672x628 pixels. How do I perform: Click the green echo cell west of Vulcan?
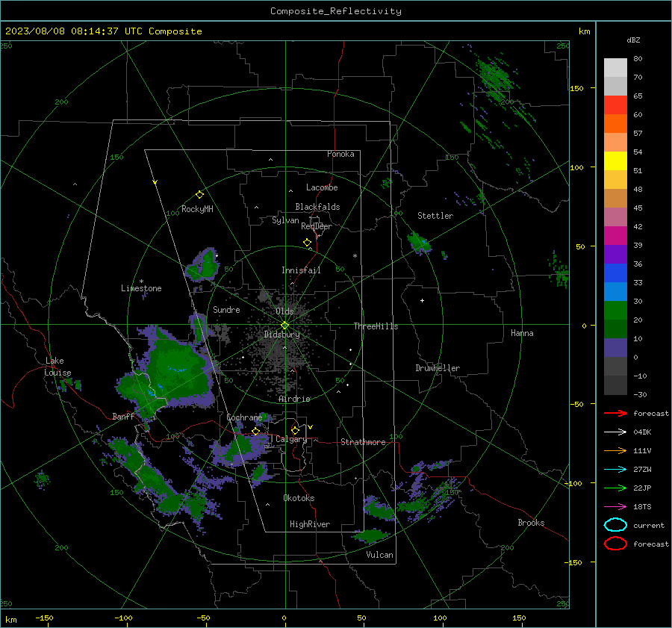371,535
